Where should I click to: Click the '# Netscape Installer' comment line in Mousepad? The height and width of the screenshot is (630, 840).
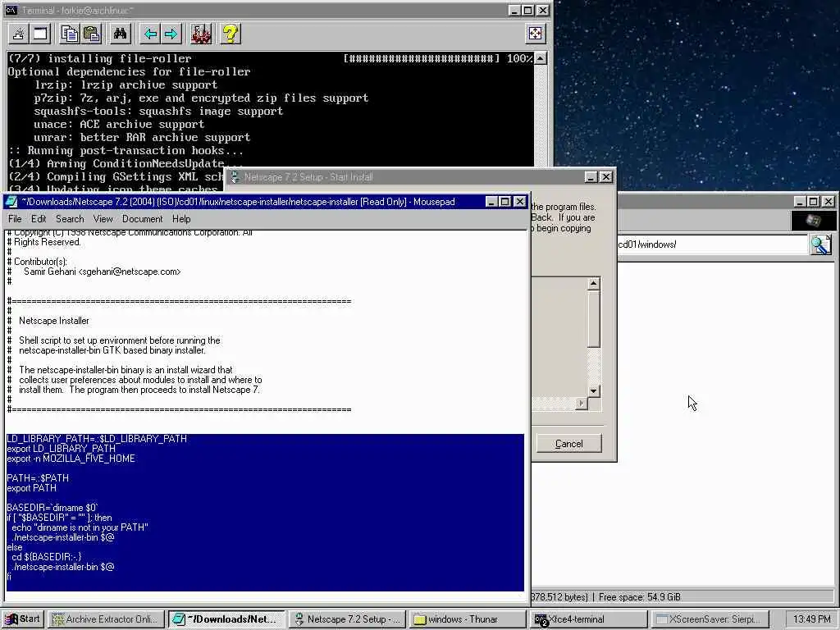pos(48,321)
